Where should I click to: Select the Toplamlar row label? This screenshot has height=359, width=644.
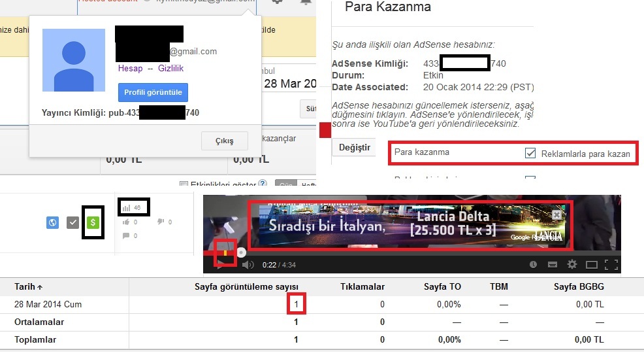tap(35, 339)
